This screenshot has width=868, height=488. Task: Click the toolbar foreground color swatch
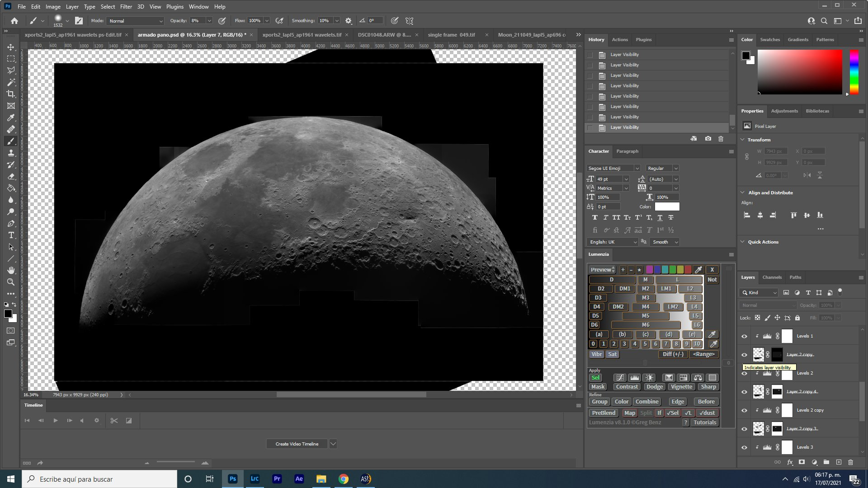(8, 314)
